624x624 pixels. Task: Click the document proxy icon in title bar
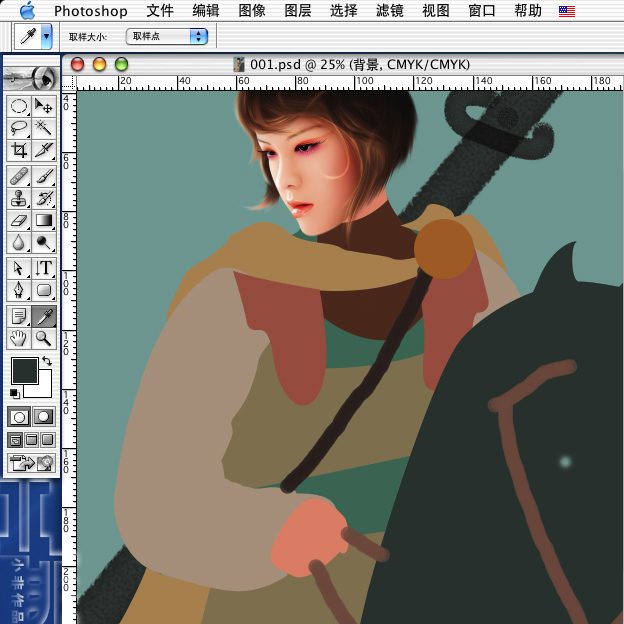239,64
